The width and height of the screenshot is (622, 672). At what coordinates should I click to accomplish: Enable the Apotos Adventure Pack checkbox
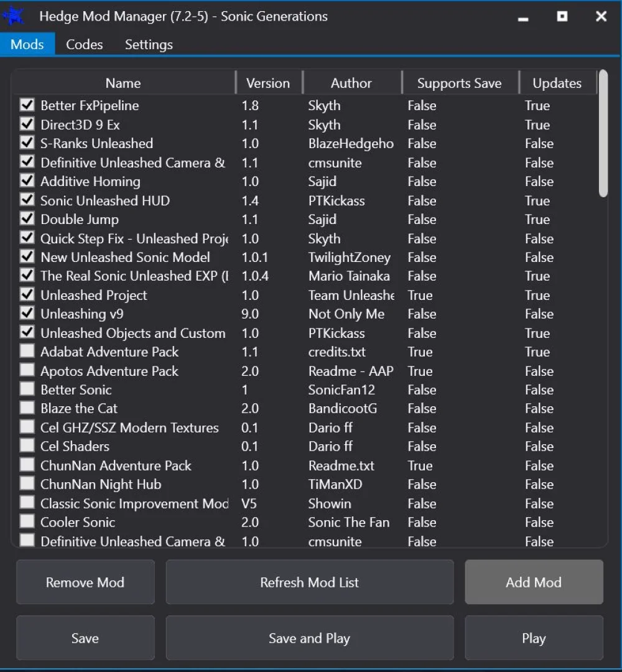tap(27, 371)
